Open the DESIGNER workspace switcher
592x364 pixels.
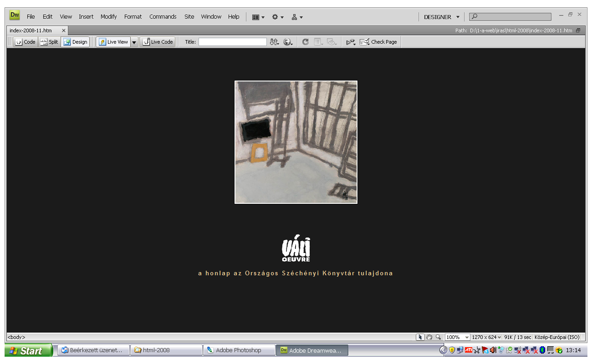click(441, 17)
